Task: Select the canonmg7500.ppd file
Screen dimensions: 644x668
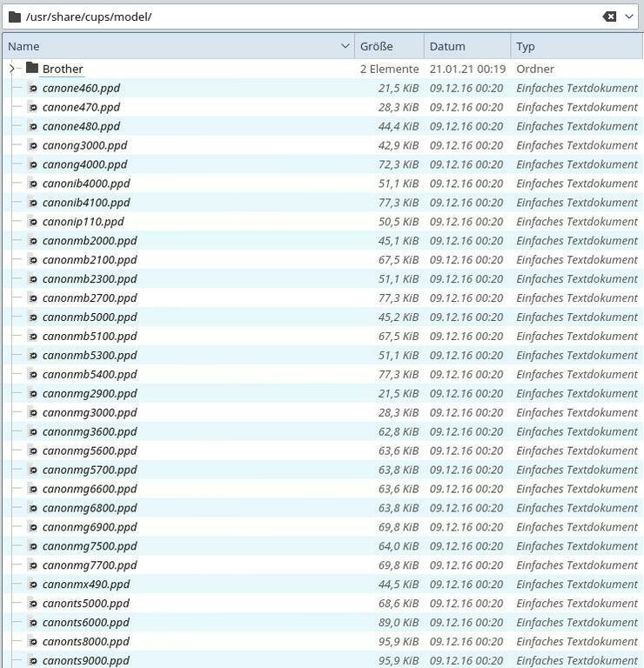Action: 90,546
